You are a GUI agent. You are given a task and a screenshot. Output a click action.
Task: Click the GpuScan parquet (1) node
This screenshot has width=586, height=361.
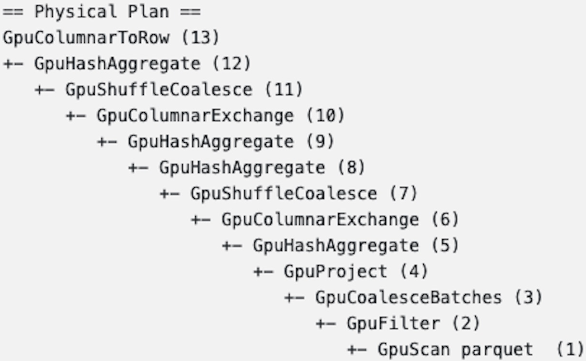[481, 350]
